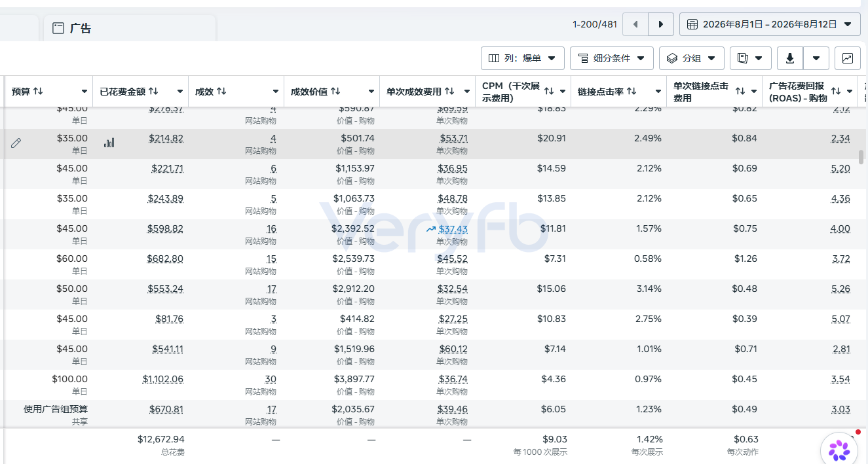Open the 预算 column header dropdown arrow
The image size is (868, 464).
pos(85,92)
